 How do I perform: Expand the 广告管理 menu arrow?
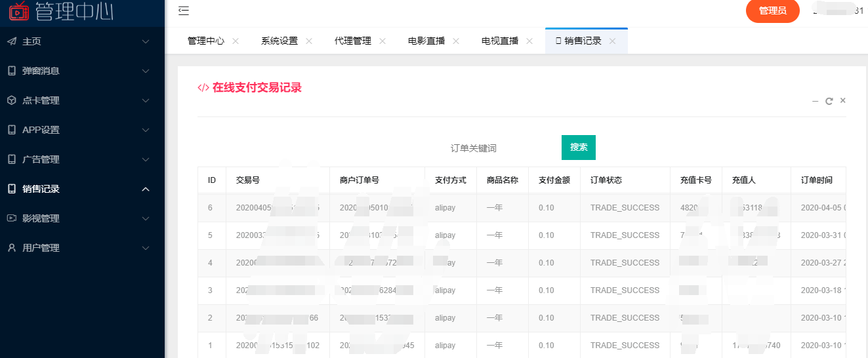(146, 159)
